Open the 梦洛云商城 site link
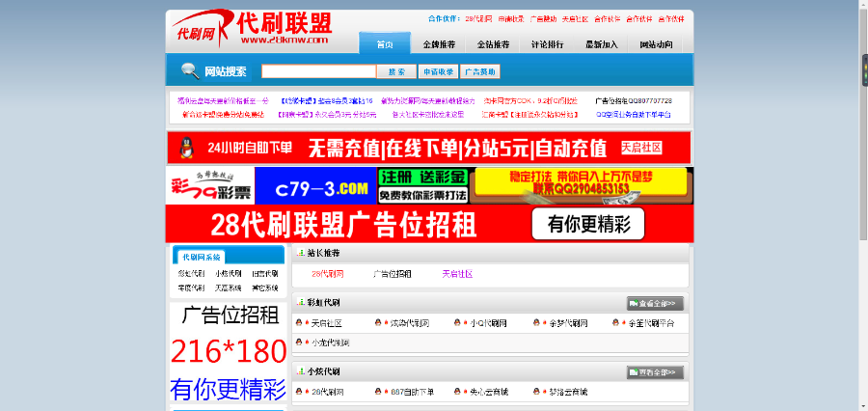Viewport: 868px width, 411px height. 568,392
